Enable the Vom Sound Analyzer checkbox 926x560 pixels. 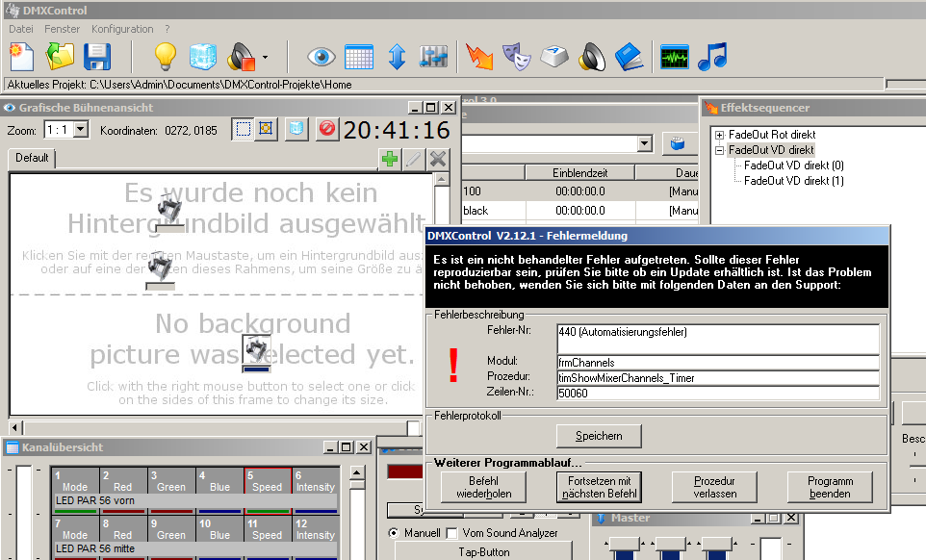point(452,533)
